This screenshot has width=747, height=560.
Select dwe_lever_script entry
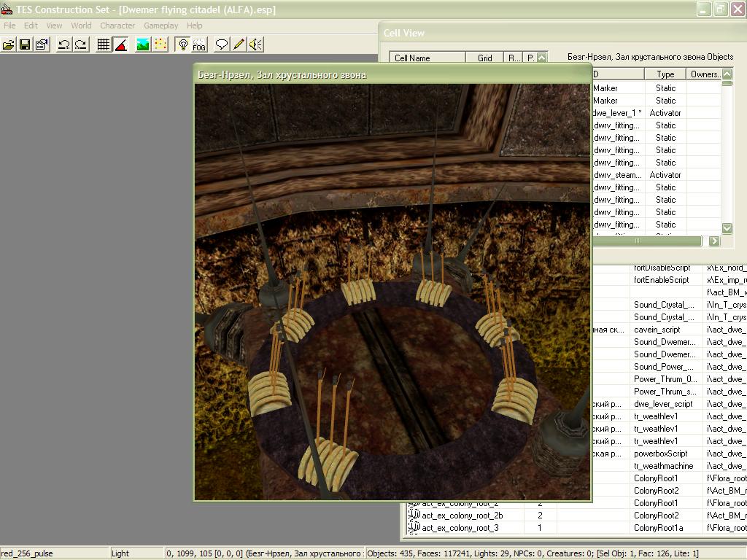click(x=663, y=404)
